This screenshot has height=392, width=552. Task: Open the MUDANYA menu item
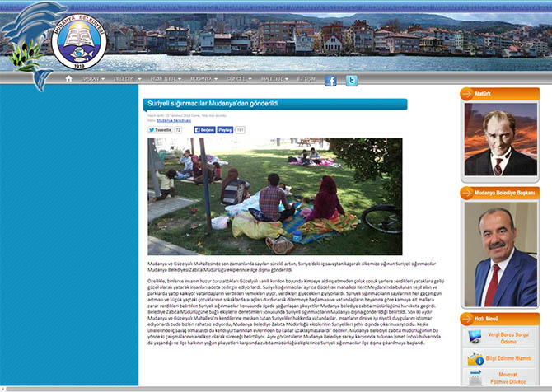pos(203,79)
